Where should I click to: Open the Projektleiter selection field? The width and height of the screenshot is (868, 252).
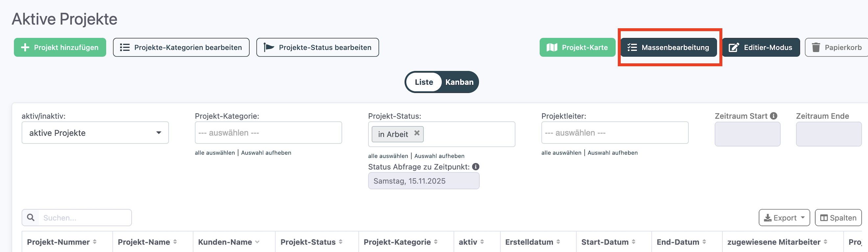coord(615,133)
